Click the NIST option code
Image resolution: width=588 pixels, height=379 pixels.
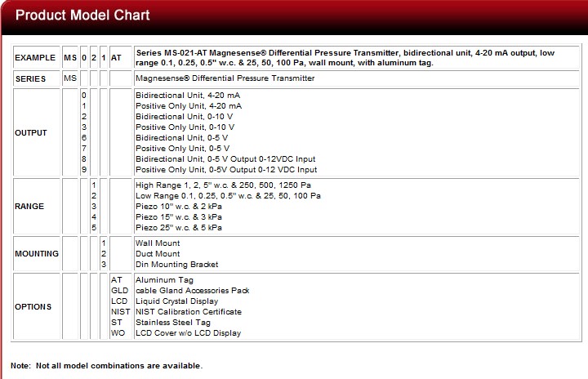click(120, 312)
